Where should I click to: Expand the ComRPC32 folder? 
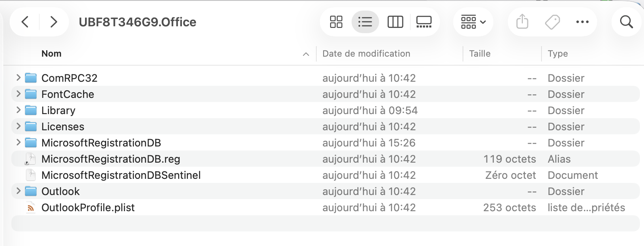point(18,77)
